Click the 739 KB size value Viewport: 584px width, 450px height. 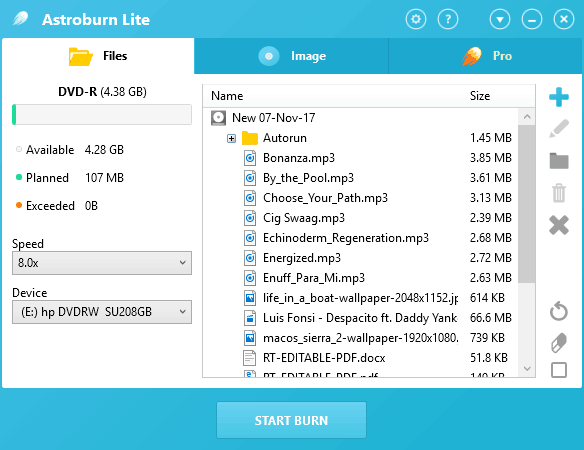(487, 338)
